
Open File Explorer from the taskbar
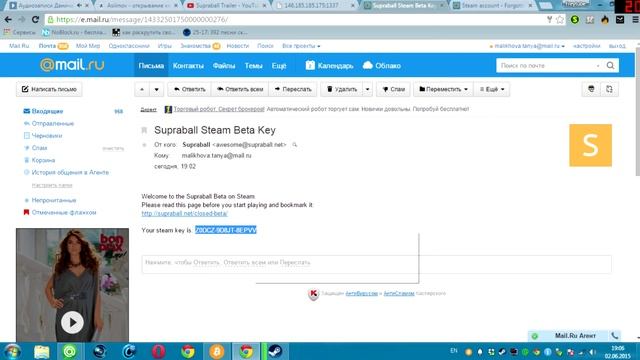(x=41, y=351)
